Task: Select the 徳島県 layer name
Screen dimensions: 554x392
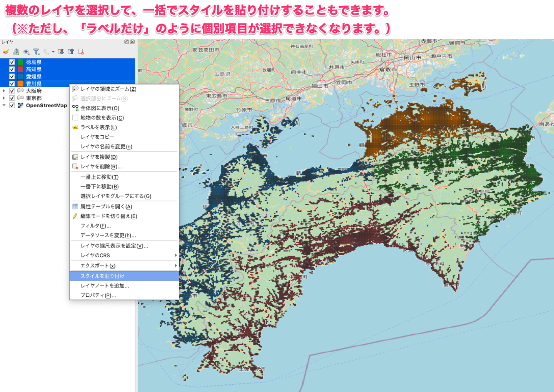Action: tap(34, 62)
